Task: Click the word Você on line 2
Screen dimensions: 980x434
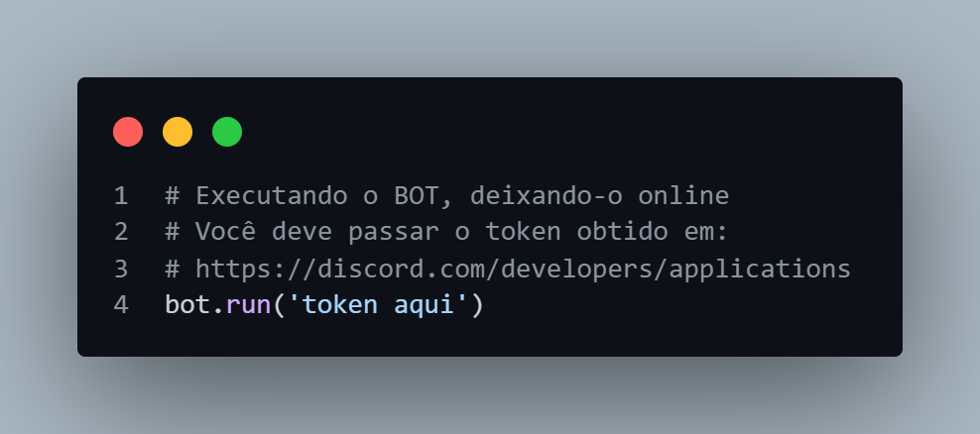Action: (225, 232)
